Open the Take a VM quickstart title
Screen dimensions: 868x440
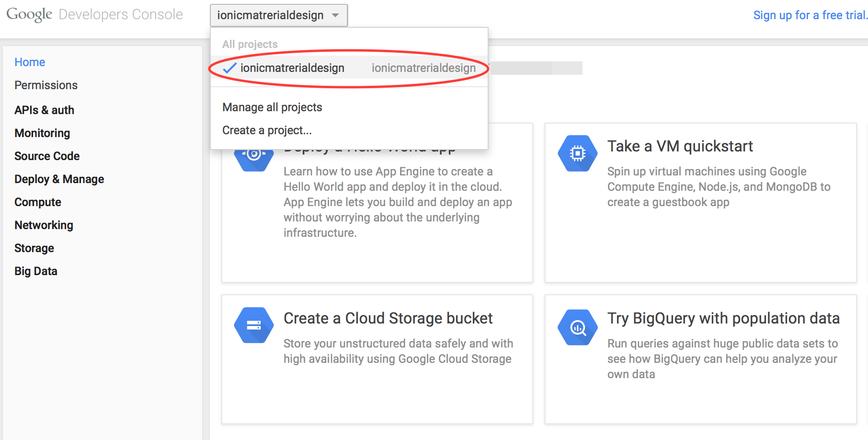click(680, 146)
